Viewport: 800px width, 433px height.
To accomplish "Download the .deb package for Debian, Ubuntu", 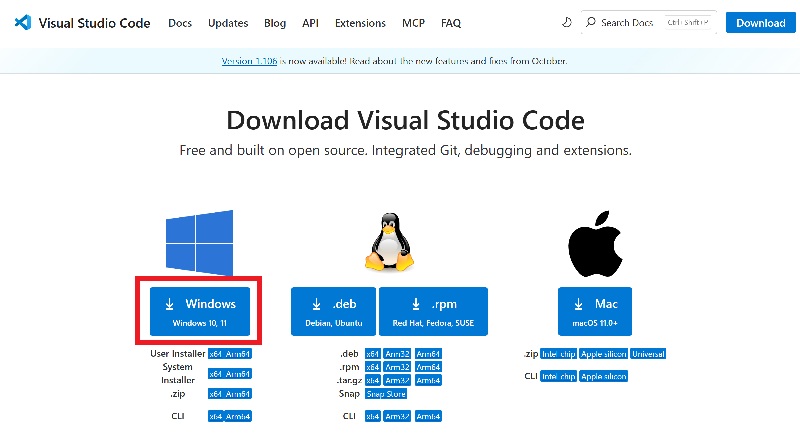I will pos(333,311).
